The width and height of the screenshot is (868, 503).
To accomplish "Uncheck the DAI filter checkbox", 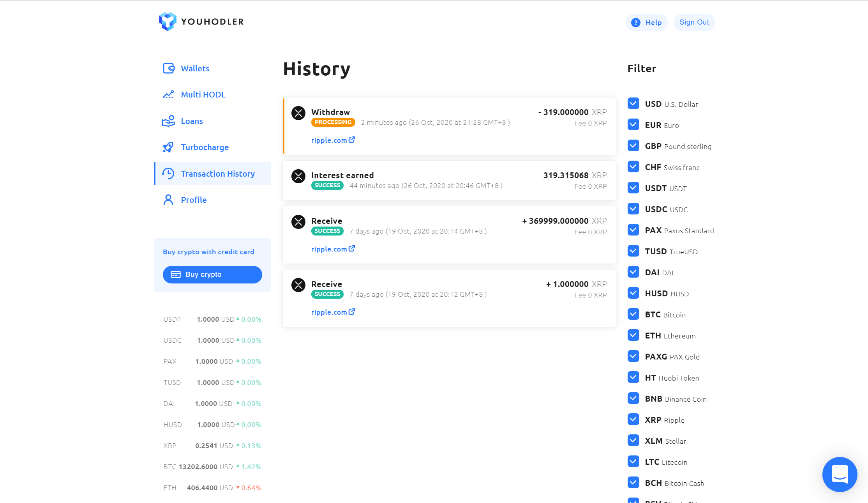I will 633,272.
